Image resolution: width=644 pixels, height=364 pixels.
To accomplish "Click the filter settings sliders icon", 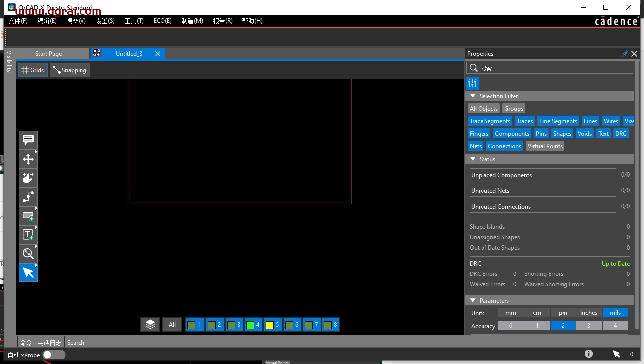I will (472, 83).
